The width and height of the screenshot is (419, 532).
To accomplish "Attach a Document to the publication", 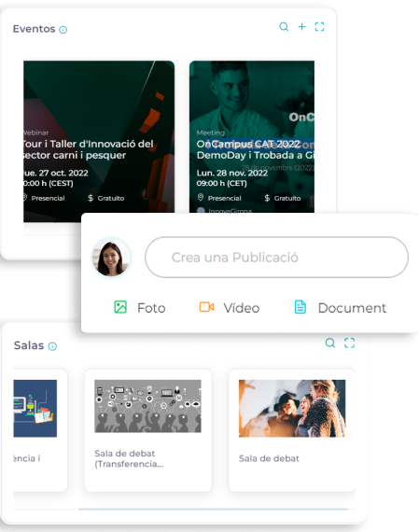I will (x=341, y=307).
